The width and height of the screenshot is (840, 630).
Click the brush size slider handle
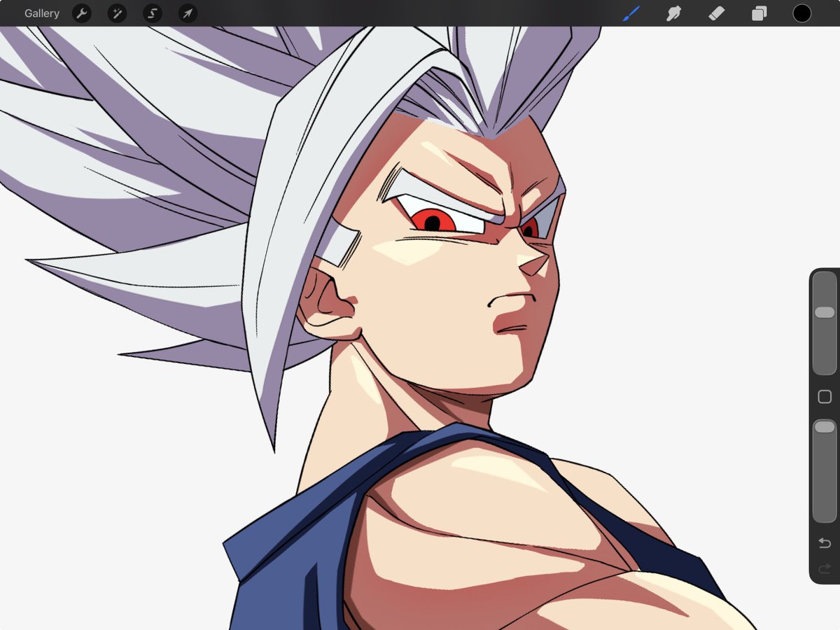[x=825, y=312]
